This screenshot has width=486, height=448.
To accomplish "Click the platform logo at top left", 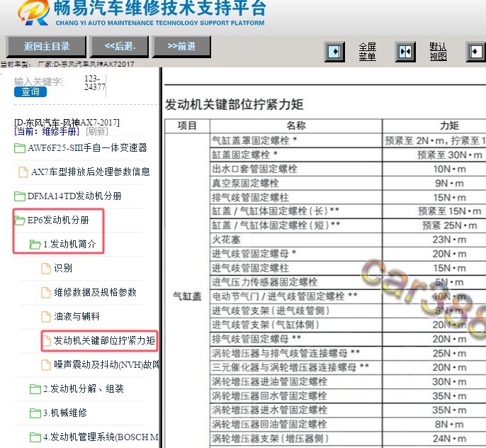I will pyautogui.click(x=33, y=12).
